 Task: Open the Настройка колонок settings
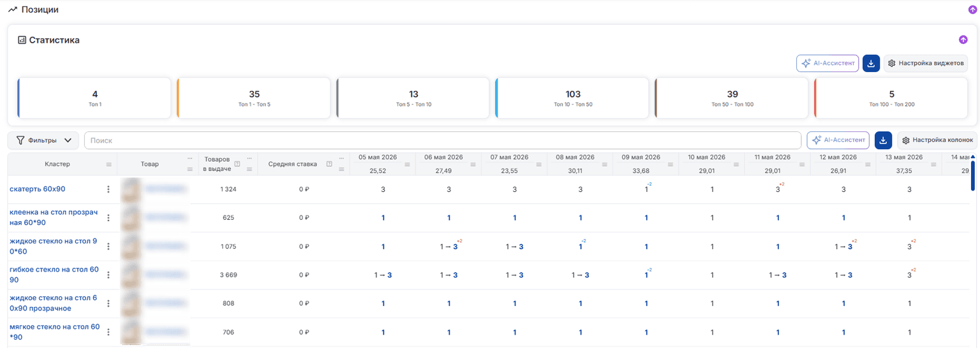pos(937,140)
